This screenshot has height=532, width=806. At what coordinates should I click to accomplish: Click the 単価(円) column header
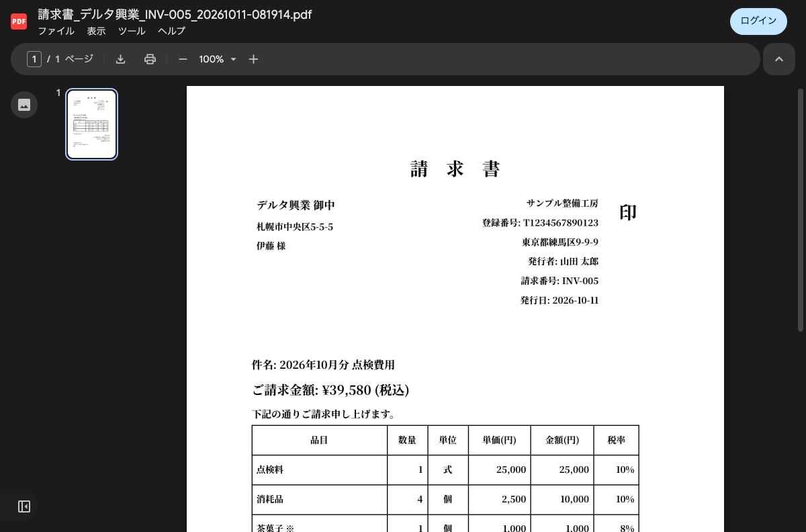tap(499, 440)
